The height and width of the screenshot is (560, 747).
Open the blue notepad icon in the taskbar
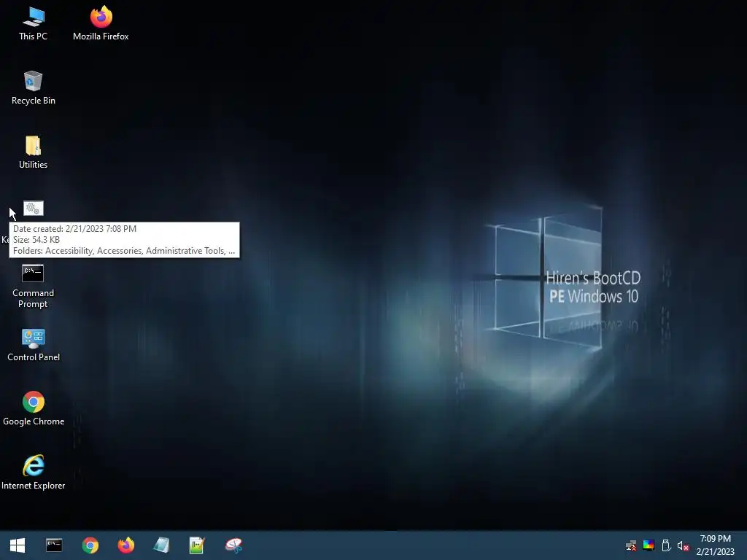click(x=161, y=545)
